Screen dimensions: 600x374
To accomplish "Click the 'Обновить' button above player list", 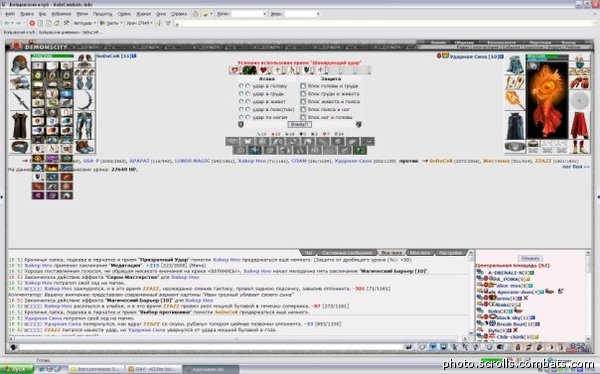I will (x=530, y=258).
